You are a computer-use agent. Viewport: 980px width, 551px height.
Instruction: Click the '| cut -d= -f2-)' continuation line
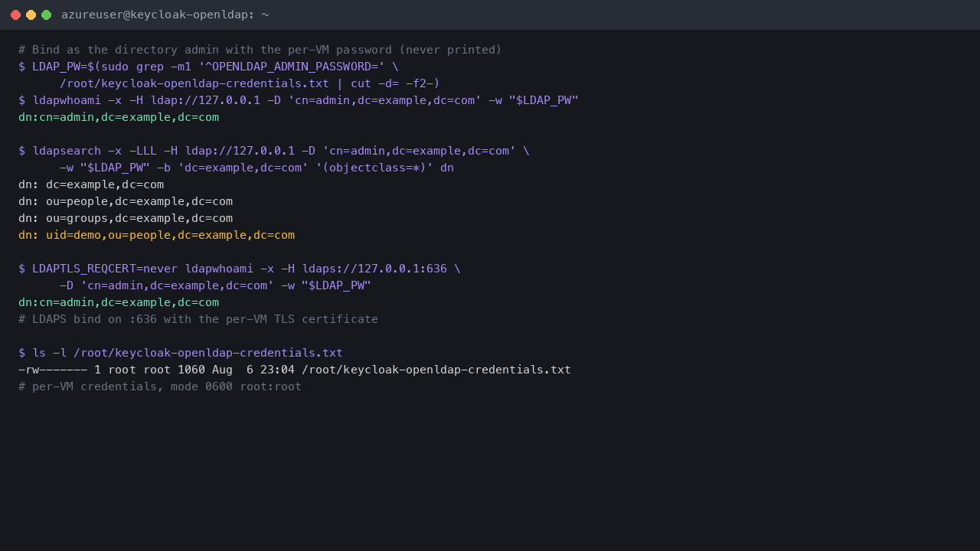click(250, 83)
